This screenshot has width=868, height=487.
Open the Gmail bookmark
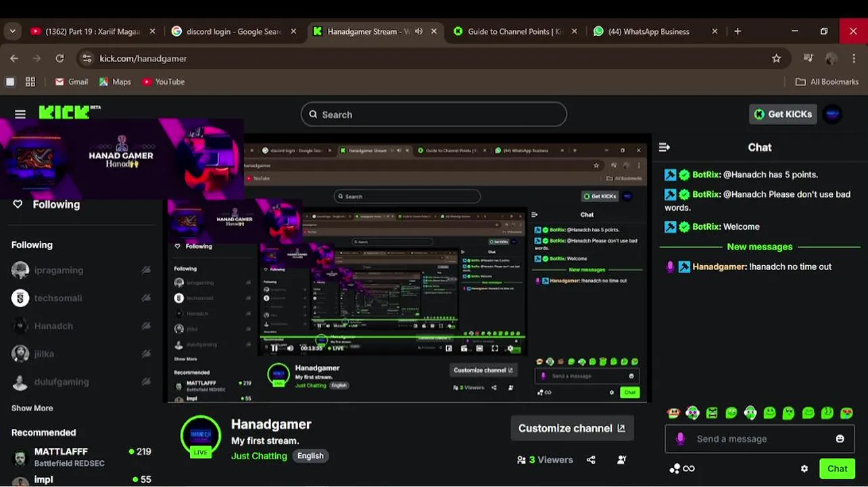coord(72,82)
